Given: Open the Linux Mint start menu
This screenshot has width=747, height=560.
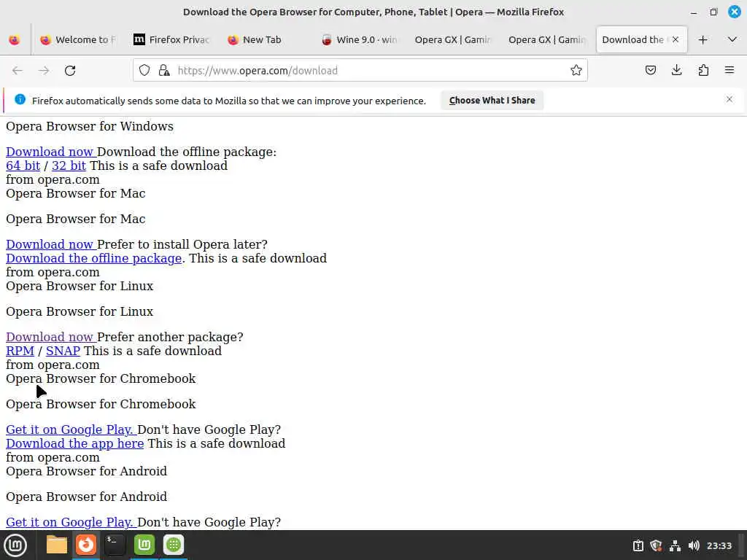Looking at the screenshot, I should (x=15, y=545).
